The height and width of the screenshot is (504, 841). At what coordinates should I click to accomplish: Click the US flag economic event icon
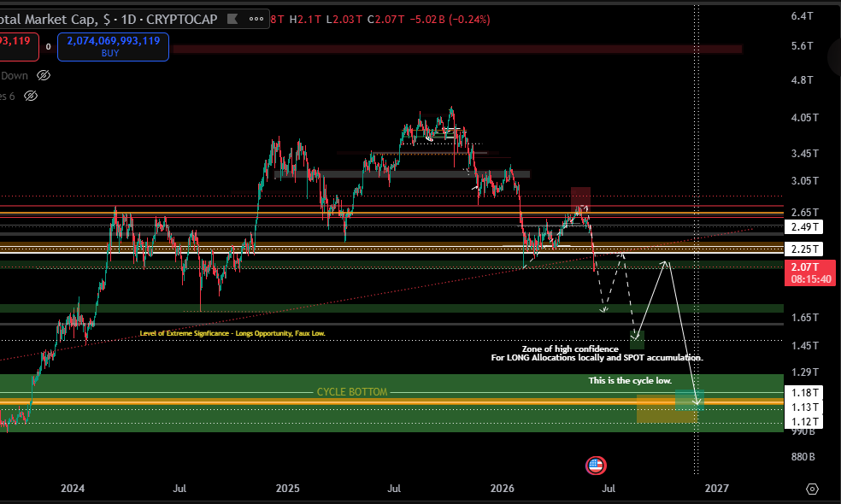(596, 466)
